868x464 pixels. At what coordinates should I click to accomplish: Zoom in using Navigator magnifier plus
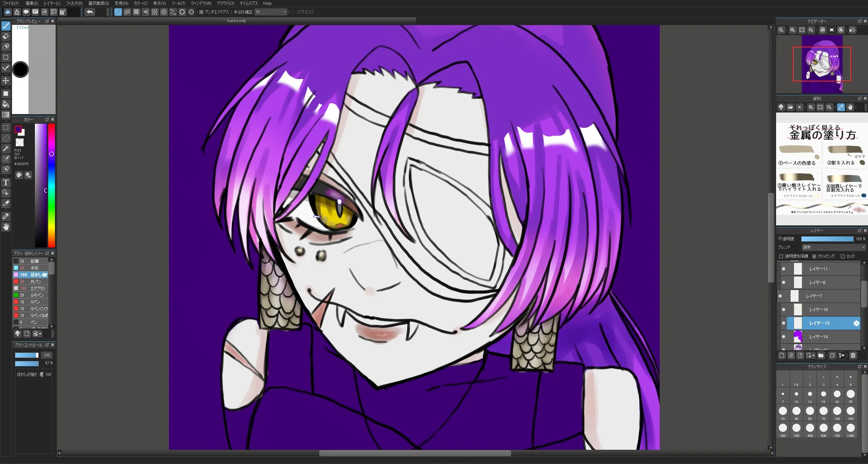click(792, 30)
